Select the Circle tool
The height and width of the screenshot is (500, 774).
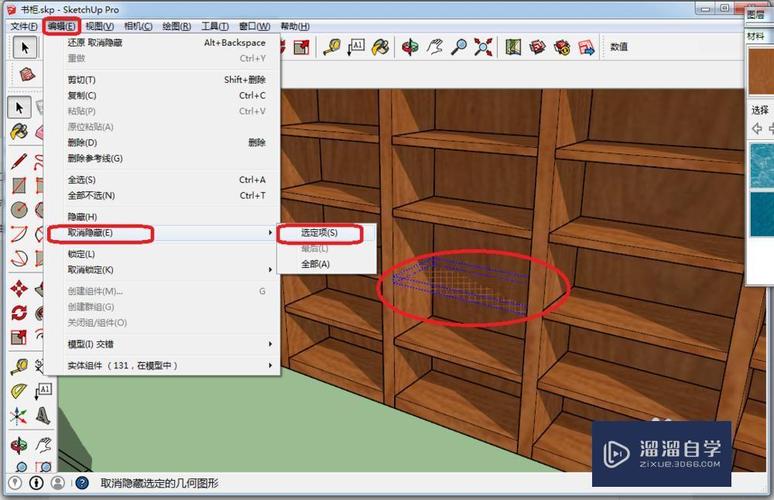coord(19,210)
